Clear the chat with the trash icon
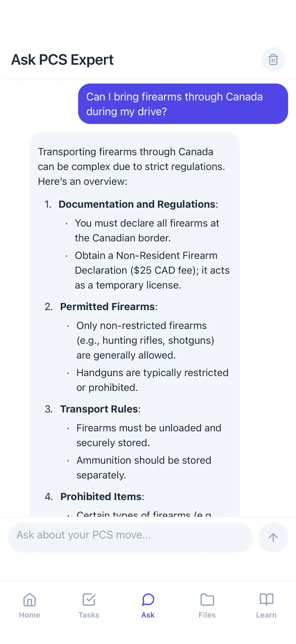 (x=273, y=60)
